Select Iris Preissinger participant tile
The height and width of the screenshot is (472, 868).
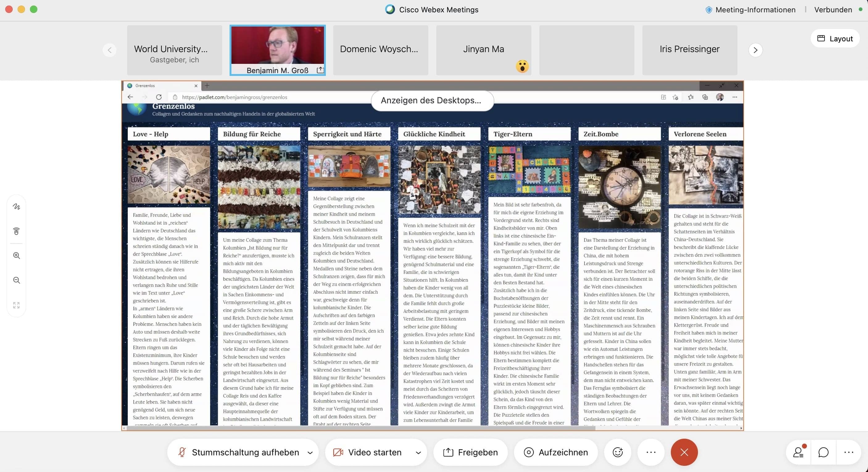point(689,50)
